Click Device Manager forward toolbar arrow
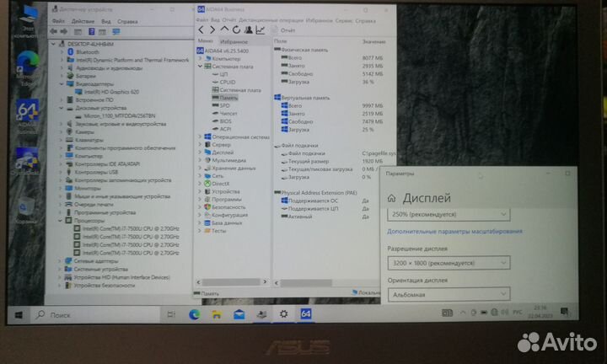The height and width of the screenshot is (364, 607). tap(64, 32)
